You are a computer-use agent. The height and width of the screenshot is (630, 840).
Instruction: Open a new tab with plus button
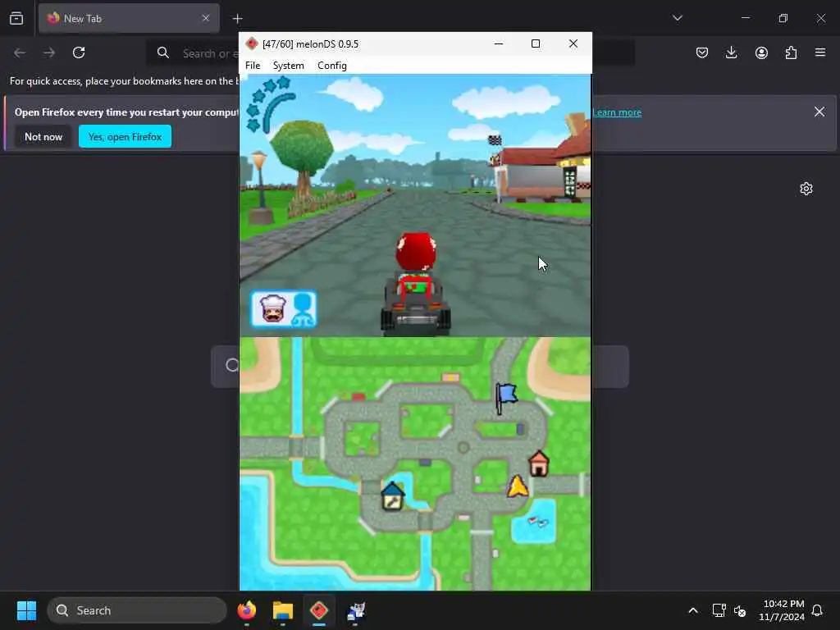coord(237,19)
